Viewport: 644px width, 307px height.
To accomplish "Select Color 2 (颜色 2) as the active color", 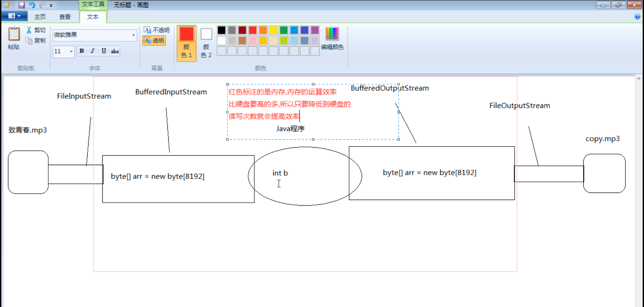I will point(206,43).
